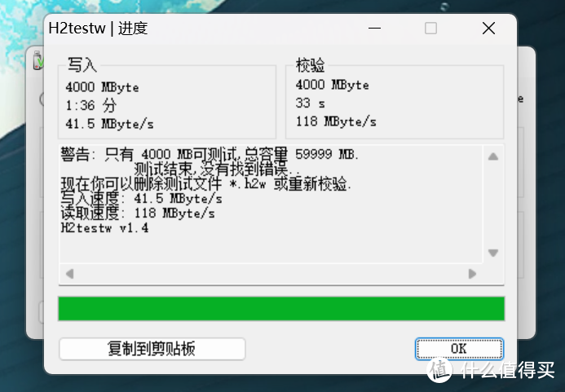
Task: Click the OK button
Action: pos(459,349)
